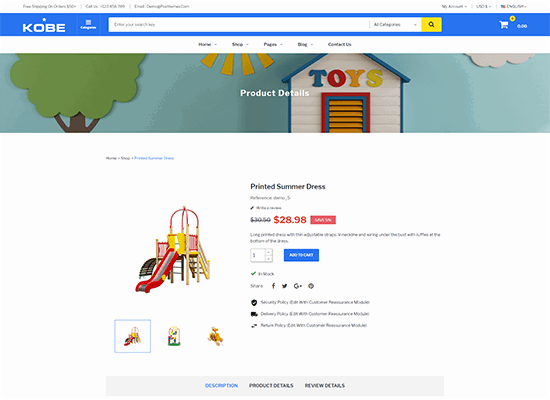The width and height of the screenshot is (550, 400).
Task: Open the USD currency dropdown
Action: coord(483,6)
